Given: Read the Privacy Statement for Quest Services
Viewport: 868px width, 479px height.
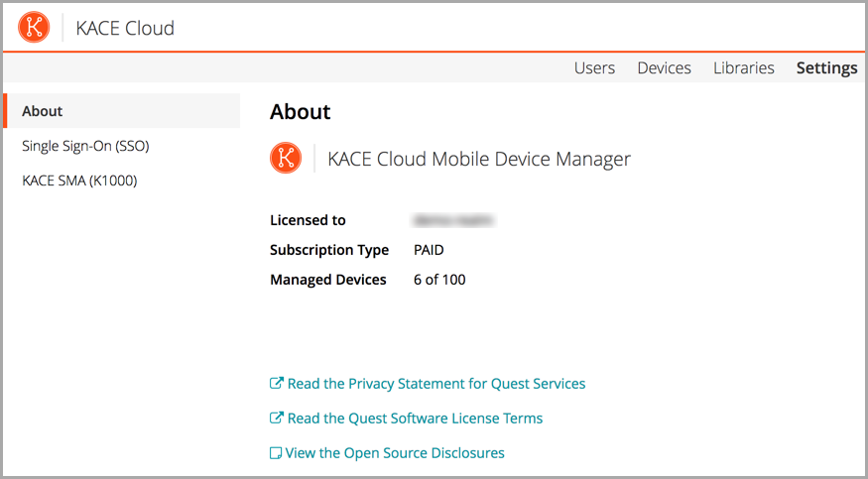Looking at the screenshot, I should [x=436, y=383].
